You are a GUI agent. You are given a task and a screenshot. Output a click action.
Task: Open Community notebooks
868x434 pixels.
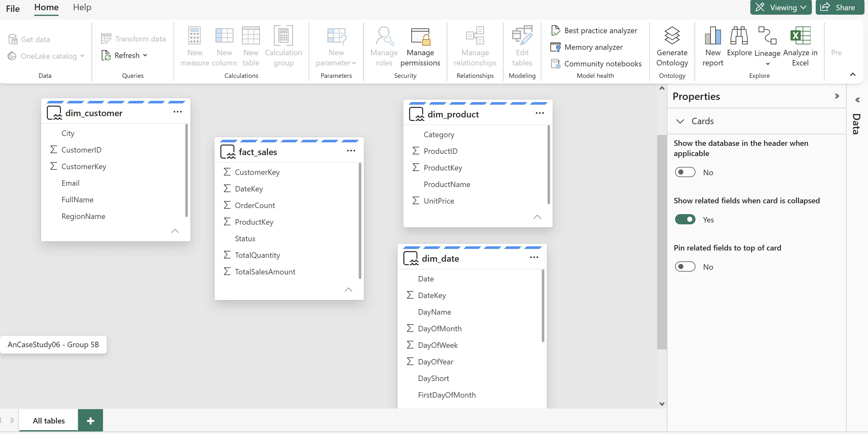(596, 64)
